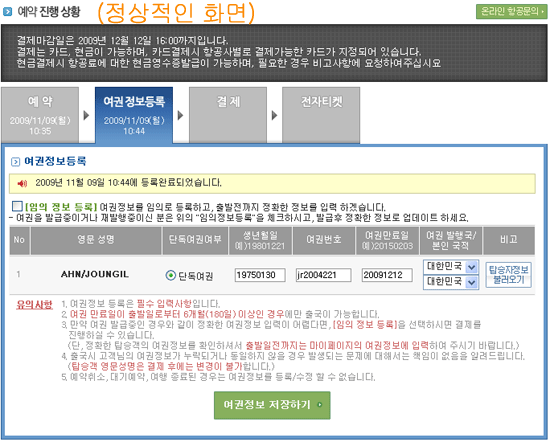Image resolution: width=550 pixels, height=442 pixels.
Task: Select the 여권정보등록 step tab
Action: click(134, 115)
